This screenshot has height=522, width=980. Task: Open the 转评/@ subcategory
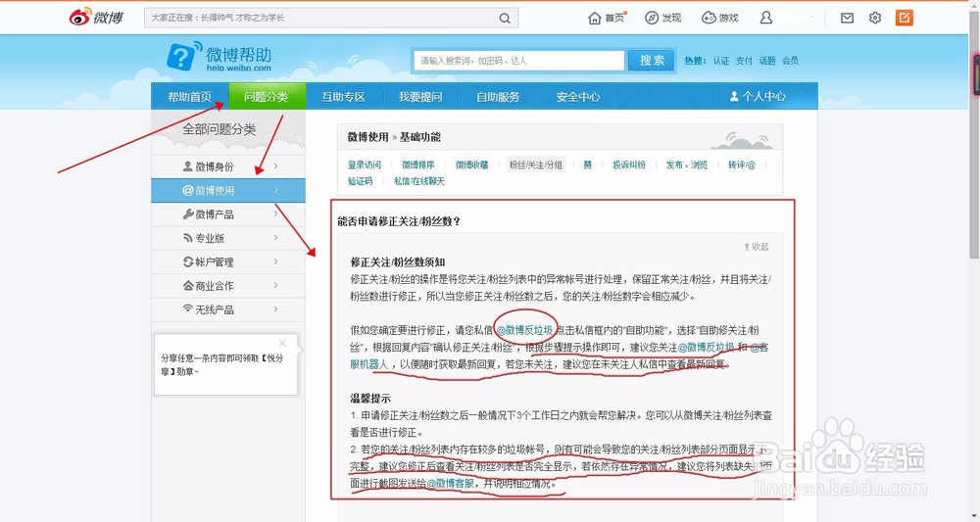tap(742, 165)
